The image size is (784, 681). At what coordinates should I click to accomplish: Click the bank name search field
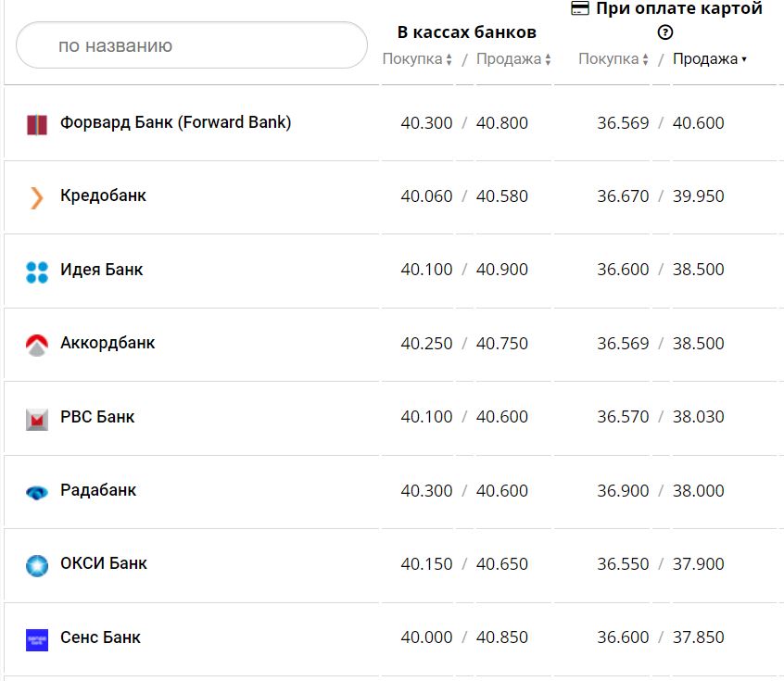(192, 45)
